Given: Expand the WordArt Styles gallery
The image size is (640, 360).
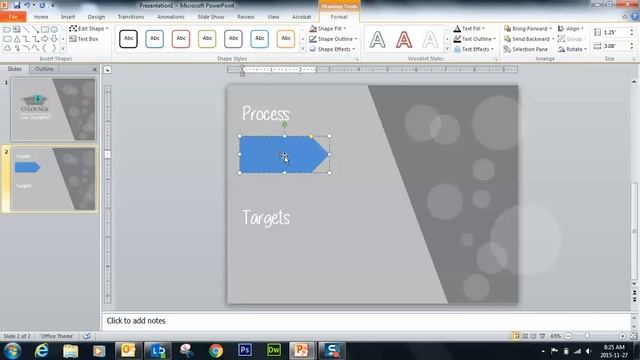Looking at the screenshot, I should point(447,49).
